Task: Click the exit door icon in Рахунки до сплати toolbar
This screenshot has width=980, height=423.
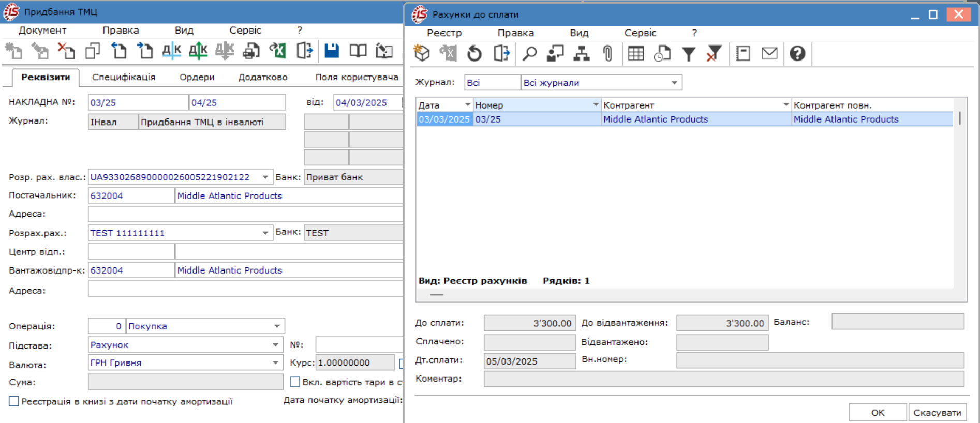Action: point(501,53)
